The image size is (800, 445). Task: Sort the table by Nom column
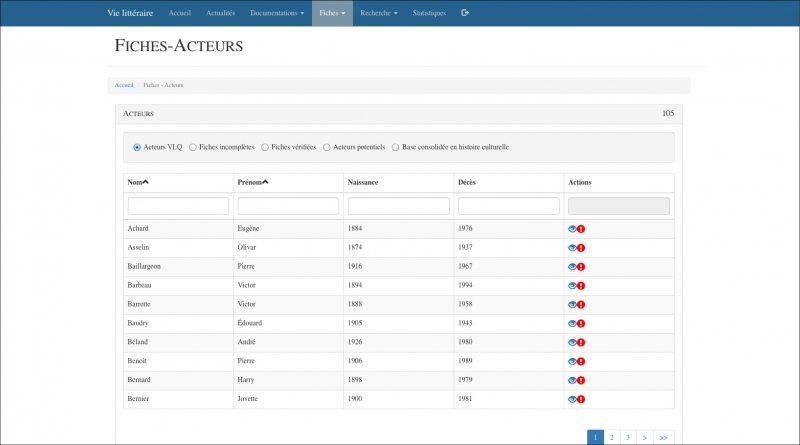click(138, 182)
